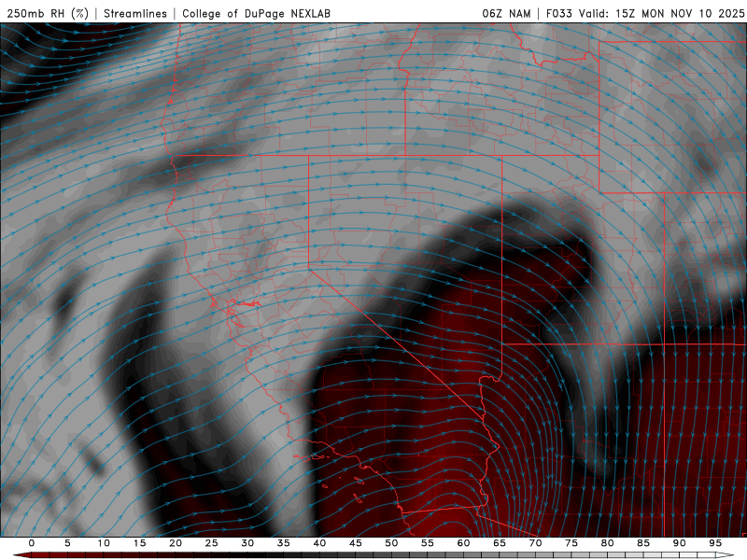
Task: Click the colorbar value label '35'
Action: (284, 543)
